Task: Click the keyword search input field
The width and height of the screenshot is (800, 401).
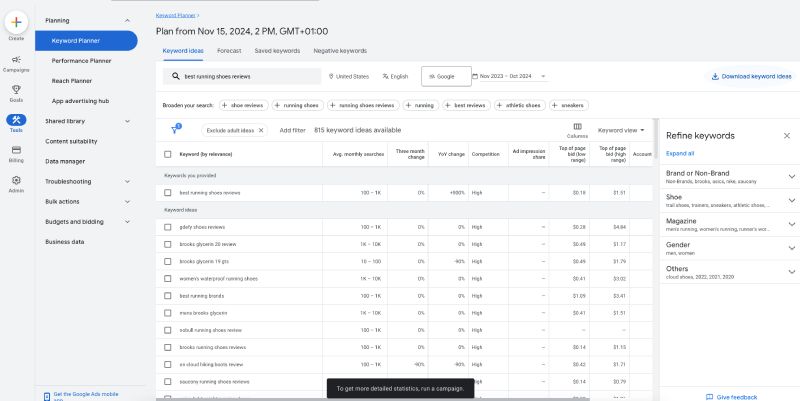Action: 242,77
